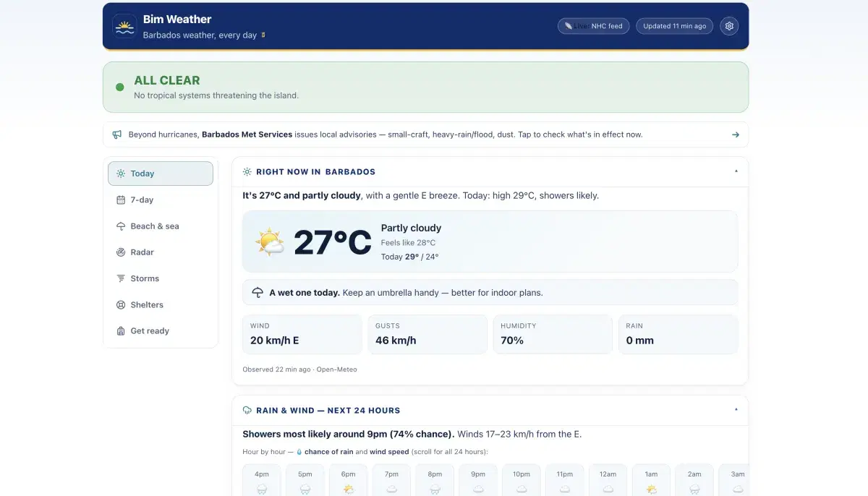The image size is (868, 496).
Task: Click the green All Clear status dot
Action: tap(120, 87)
